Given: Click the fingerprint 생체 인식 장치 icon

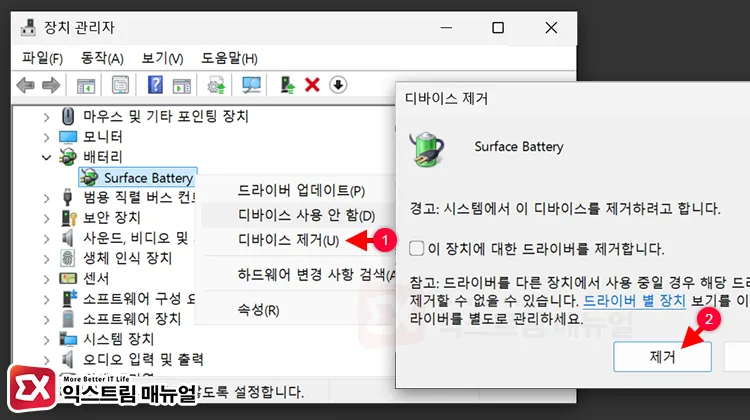Looking at the screenshot, I should (x=68, y=258).
